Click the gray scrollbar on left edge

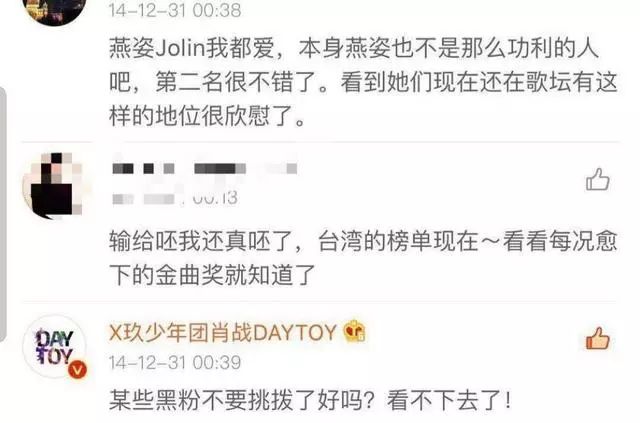(x=3, y=214)
